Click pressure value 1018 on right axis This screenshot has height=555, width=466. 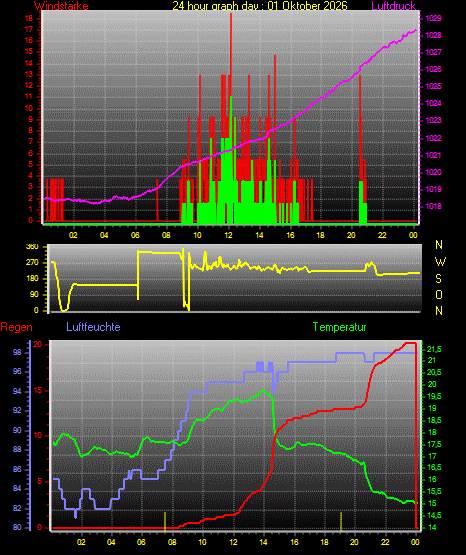(x=433, y=206)
